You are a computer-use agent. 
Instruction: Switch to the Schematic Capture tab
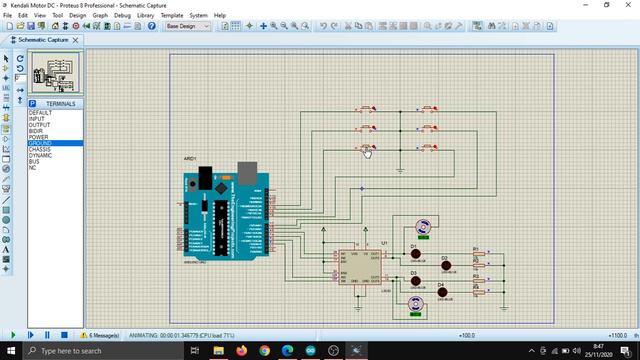43,40
